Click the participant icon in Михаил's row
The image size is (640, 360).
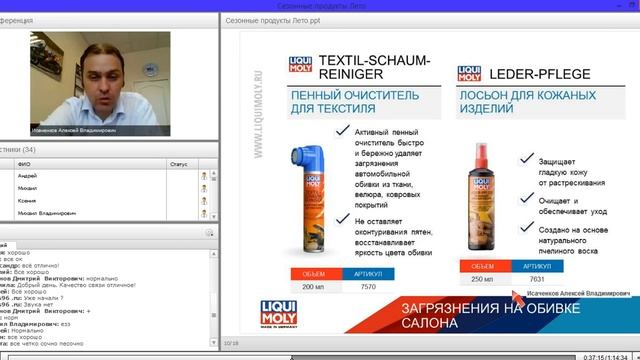(204, 189)
